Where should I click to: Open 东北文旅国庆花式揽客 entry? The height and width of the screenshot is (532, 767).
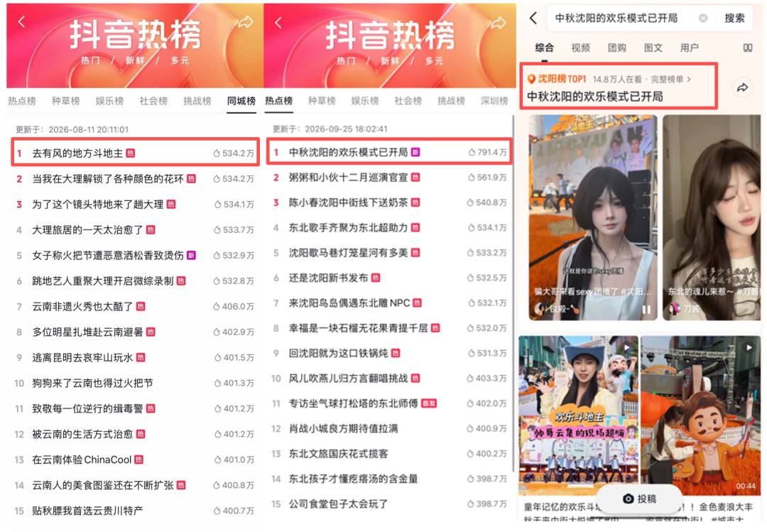point(389,454)
